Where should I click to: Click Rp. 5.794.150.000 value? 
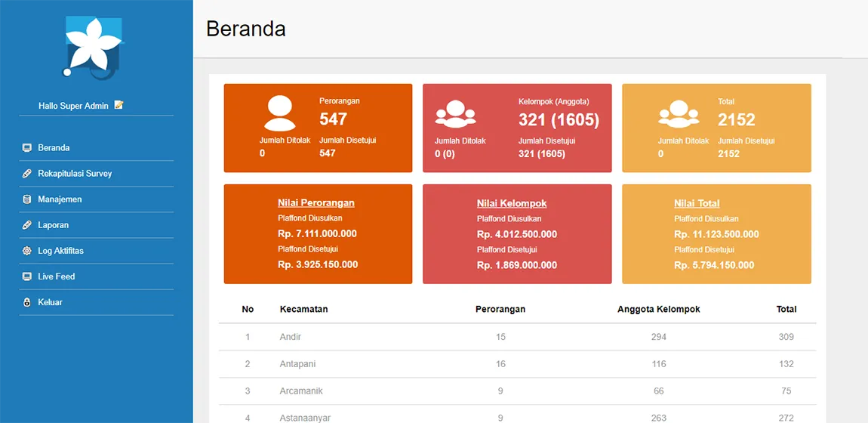tap(714, 265)
